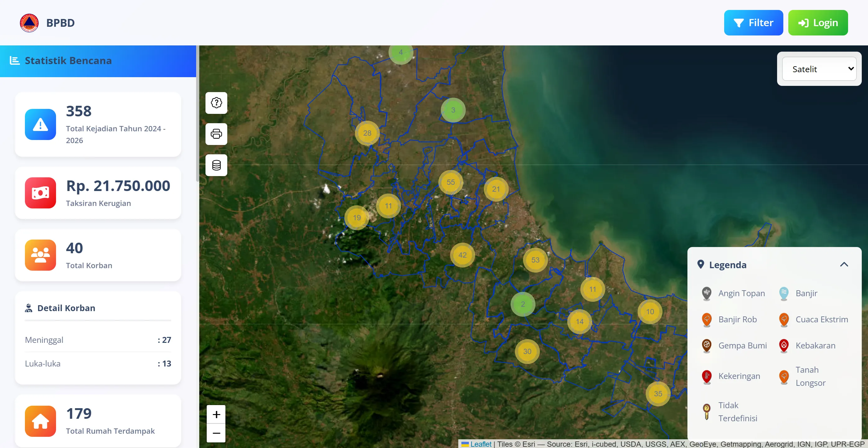This screenshot has height=448, width=868.
Task: Open the Filter panel
Action: (x=753, y=23)
